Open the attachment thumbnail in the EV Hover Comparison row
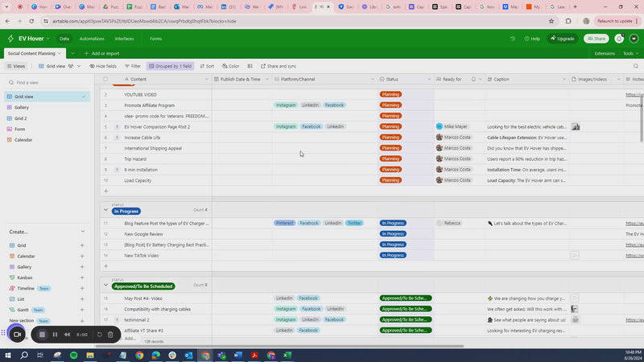This screenshot has height=362, width=644. (x=576, y=127)
